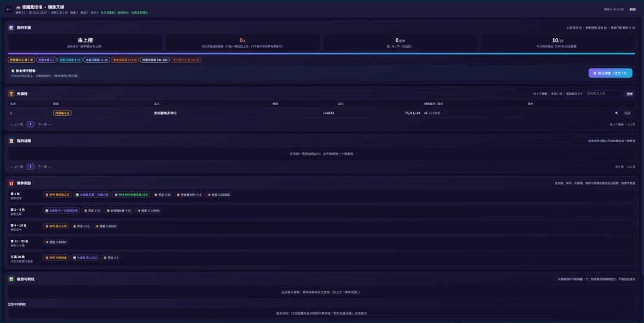Click the ×120000 experience reward chip
This screenshot has height=323, width=644.
coord(148,210)
